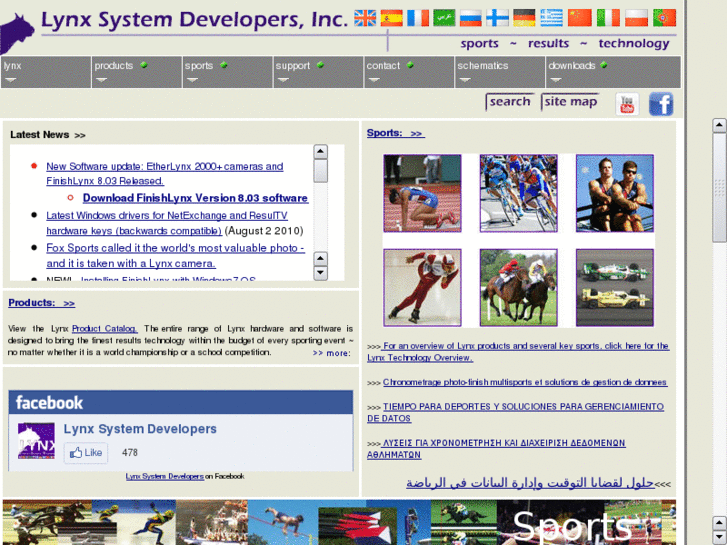Select the Arabic green flag icon
This screenshot has height=545, width=727.
click(x=444, y=18)
